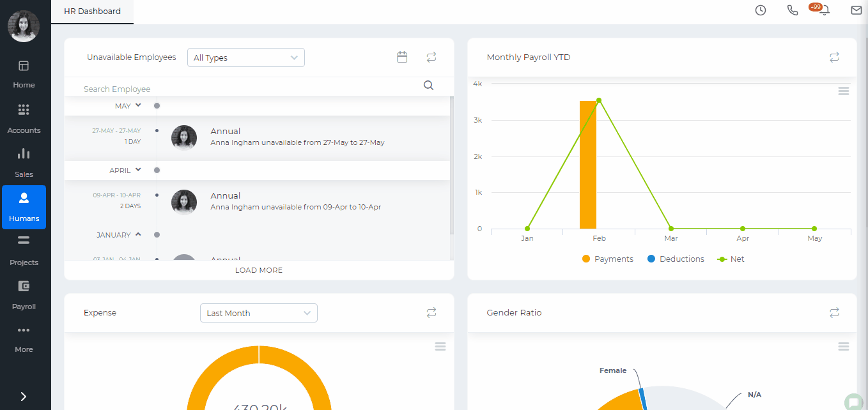Click the LOAD MORE button
The image size is (868, 410).
tap(259, 270)
